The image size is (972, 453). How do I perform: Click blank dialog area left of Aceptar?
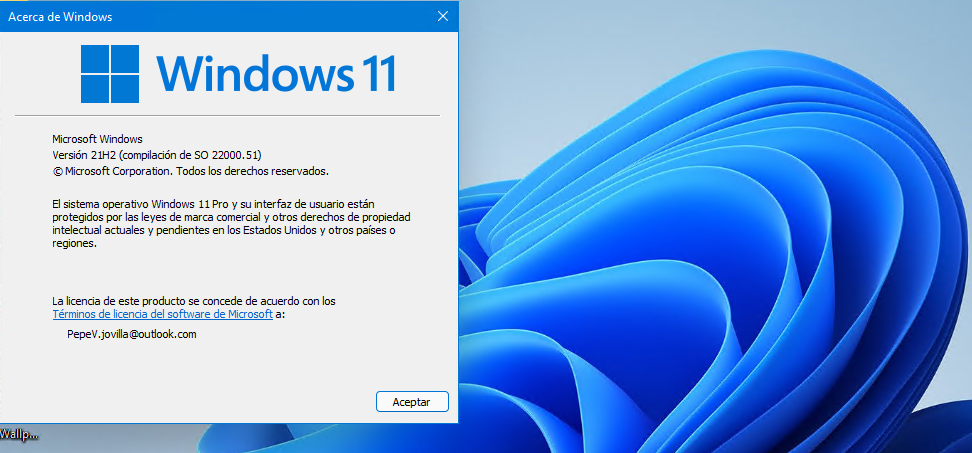point(200,401)
